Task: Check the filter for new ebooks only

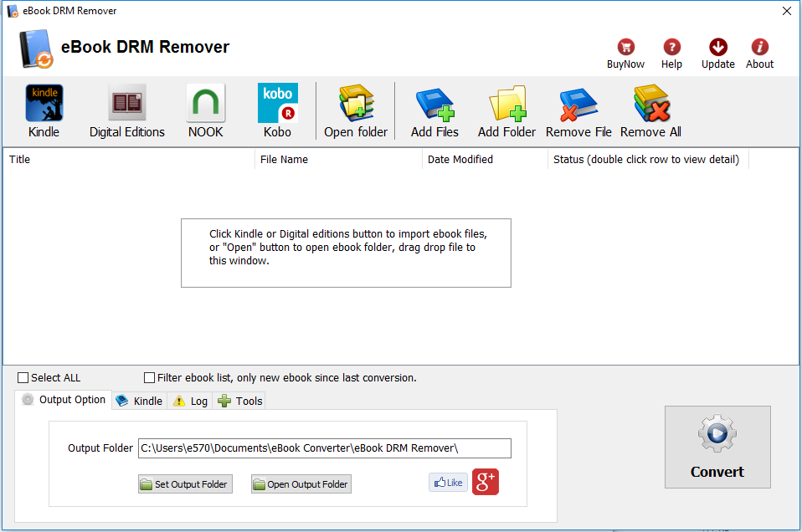Action: [x=149, y=377]
